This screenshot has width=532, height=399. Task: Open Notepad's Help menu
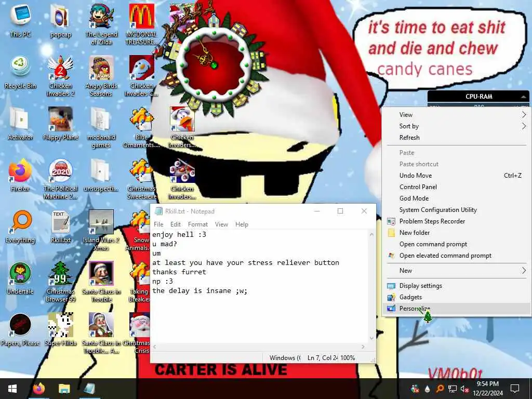[242, 224]
